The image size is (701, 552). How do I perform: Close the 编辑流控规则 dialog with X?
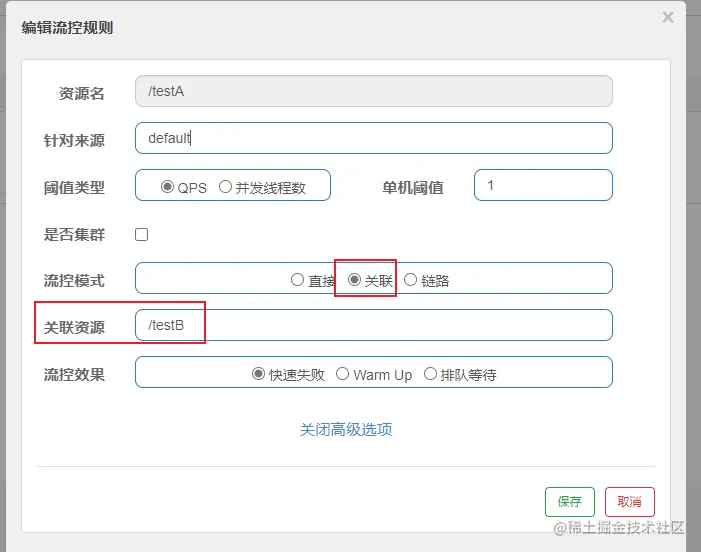pyautogui.click(x=668, y=17)
